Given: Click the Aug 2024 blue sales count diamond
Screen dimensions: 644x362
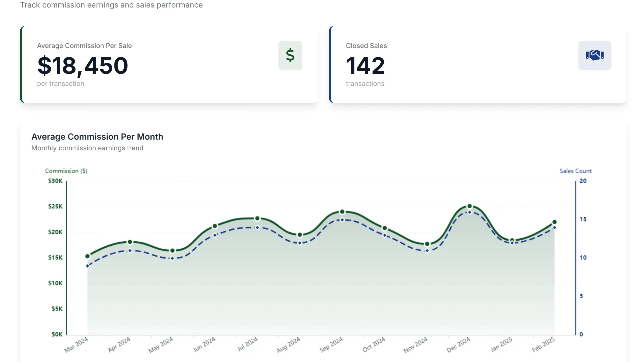Looking at the screenshot, I should pos(300,243).
